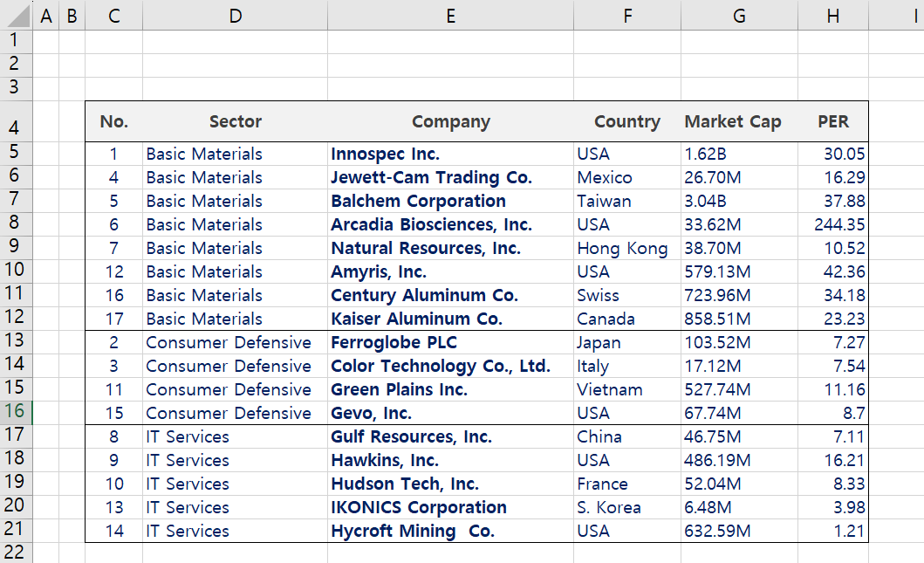The width and height of the screenshot is (924, 563).
Task: Click the country cell 'Taiwan'
Action: coord(627,201)
